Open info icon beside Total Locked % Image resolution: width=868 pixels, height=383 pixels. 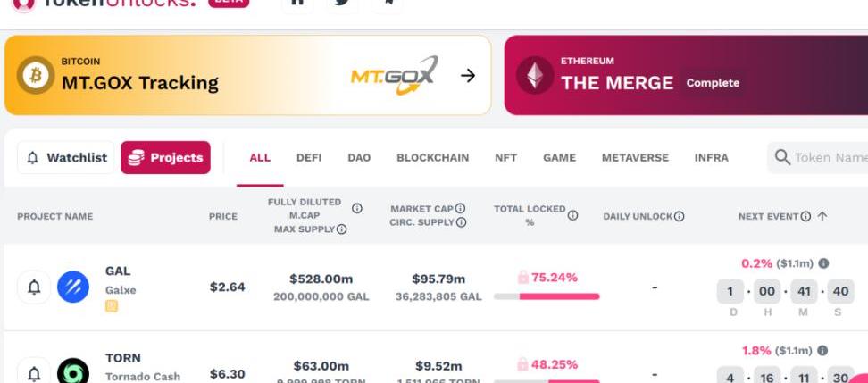[573, 215]
